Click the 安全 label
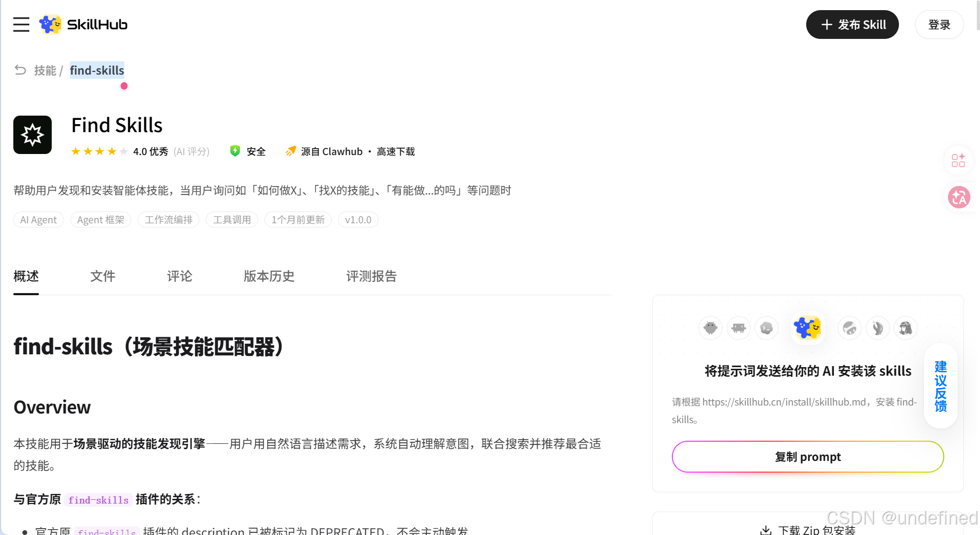The width and height of the screenshot is (980, 535). point(256,151)
